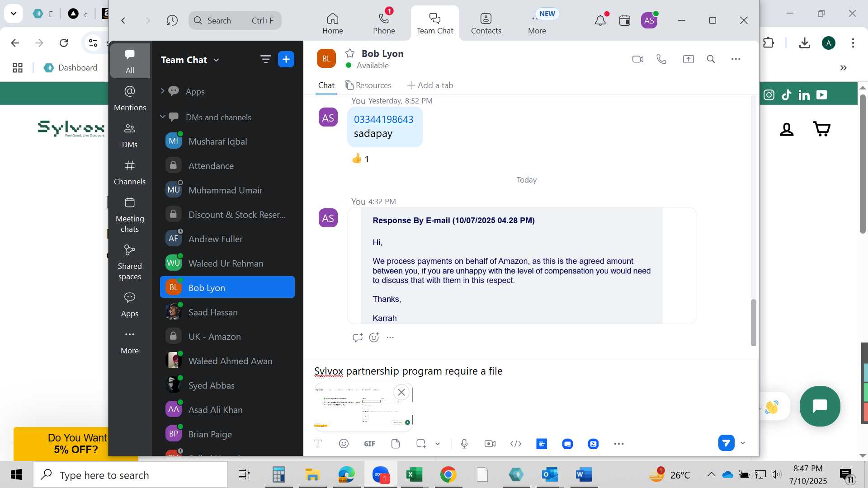Viewport: 868px width, 488px height.
Task: Expand send options dropdown arrow
Action: coord(742,443)
